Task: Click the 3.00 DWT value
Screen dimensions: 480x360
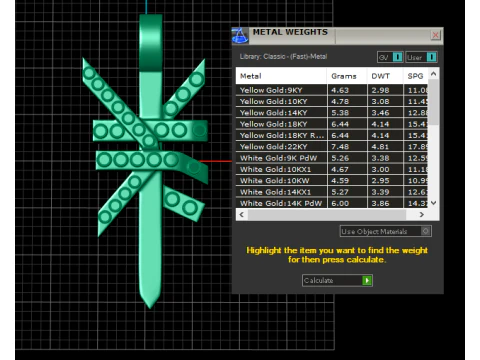Action: [380, 170]
